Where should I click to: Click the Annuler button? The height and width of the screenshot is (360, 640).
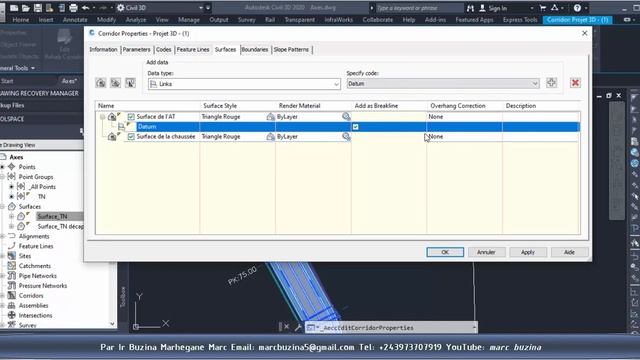point(486,252)
